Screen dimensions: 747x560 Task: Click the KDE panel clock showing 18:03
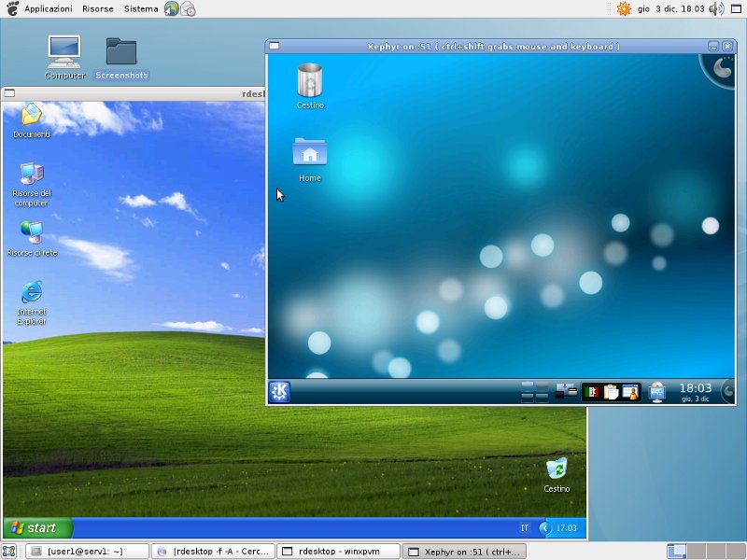pyautogui.click(x=695, y=392)
